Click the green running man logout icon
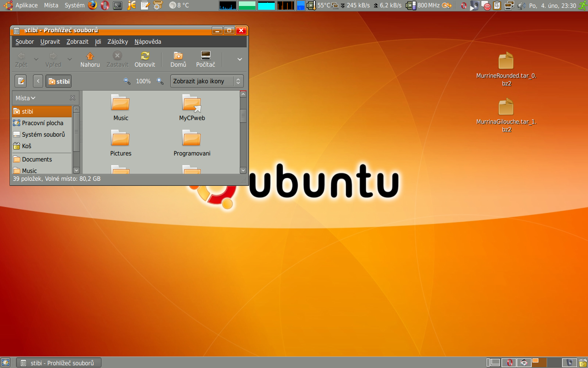The height and width of the screenshot is (368, 588). [x=582, y=6]
